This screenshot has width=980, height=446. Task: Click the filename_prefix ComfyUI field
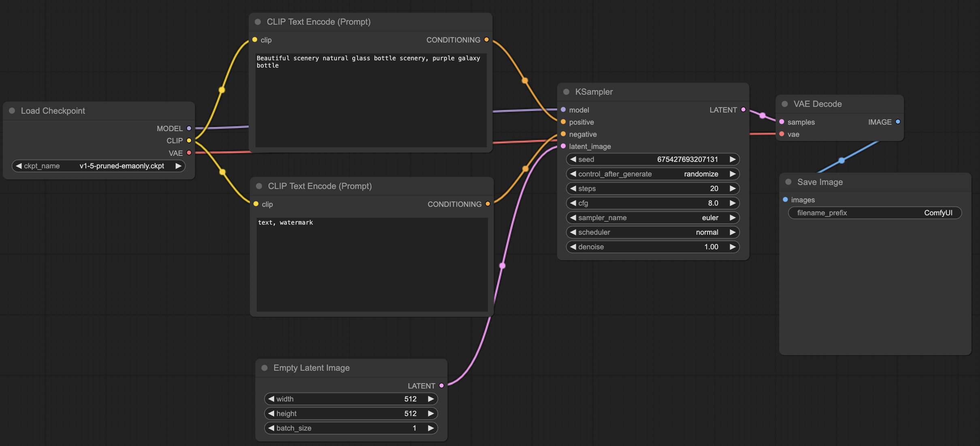[x=875, y=213]
